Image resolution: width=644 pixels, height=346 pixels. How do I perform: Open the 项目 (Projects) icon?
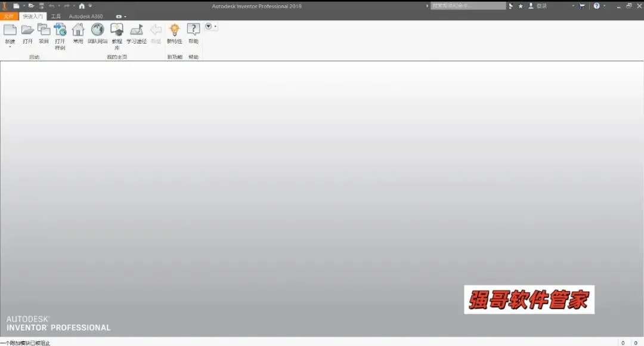[x=44, y=30]
